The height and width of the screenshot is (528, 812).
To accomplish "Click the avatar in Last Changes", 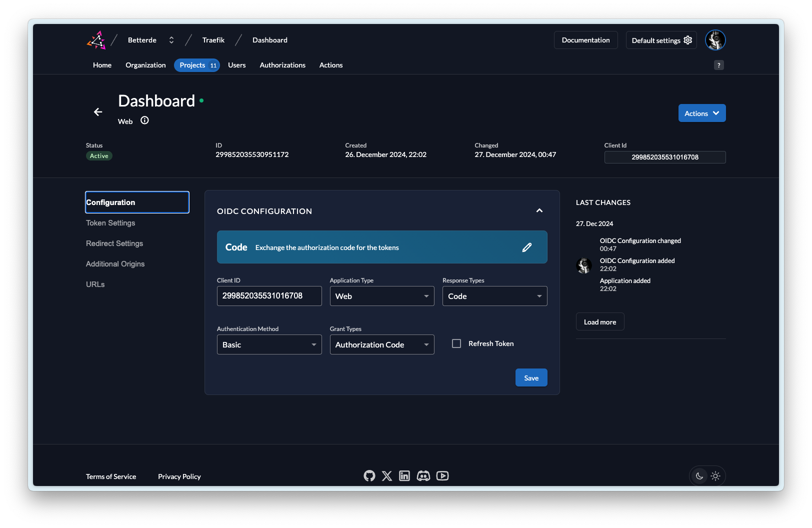I will (584, 265).
